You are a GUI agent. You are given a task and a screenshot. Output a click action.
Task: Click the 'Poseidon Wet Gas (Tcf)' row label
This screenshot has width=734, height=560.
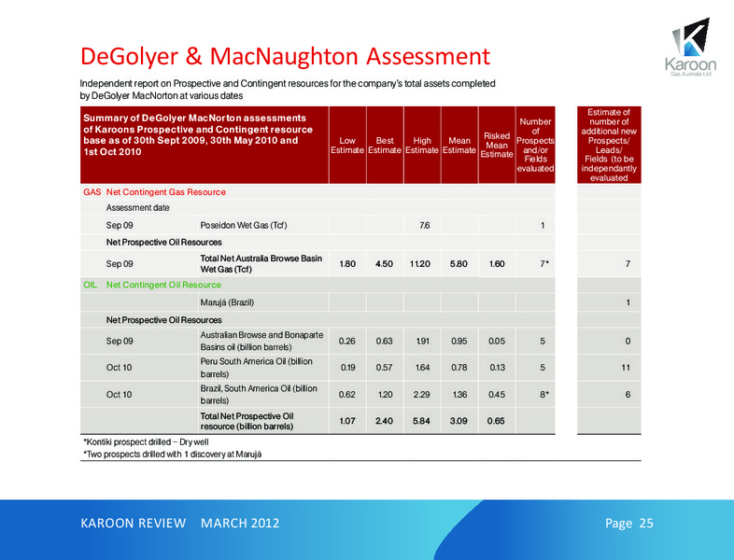(244, 226)
